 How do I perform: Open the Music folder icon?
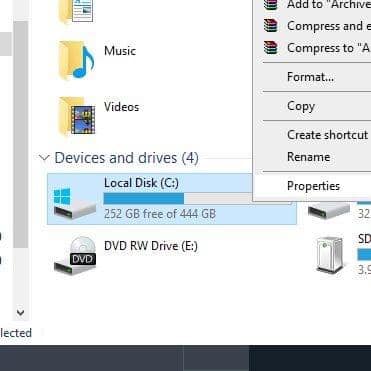click(76, 60)
